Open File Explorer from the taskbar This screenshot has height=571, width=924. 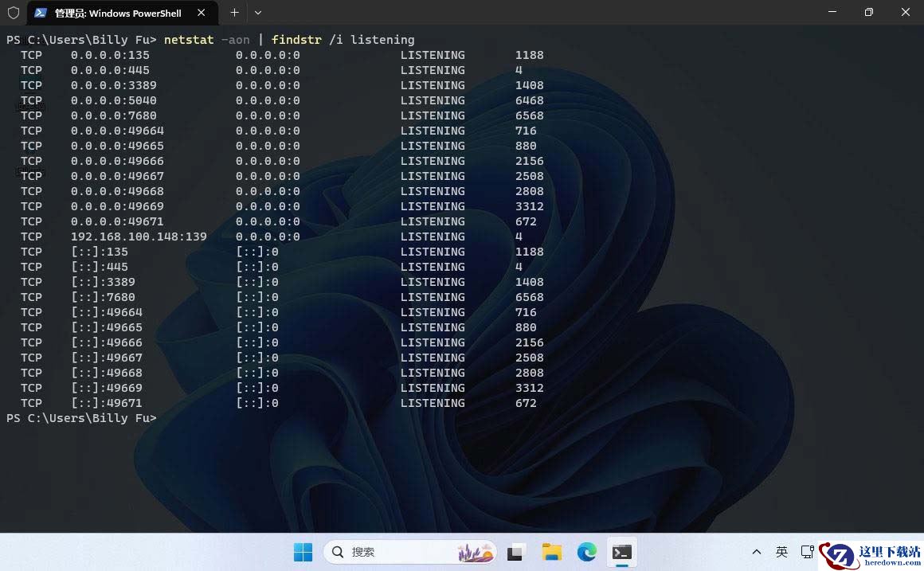tap(551, 552)
